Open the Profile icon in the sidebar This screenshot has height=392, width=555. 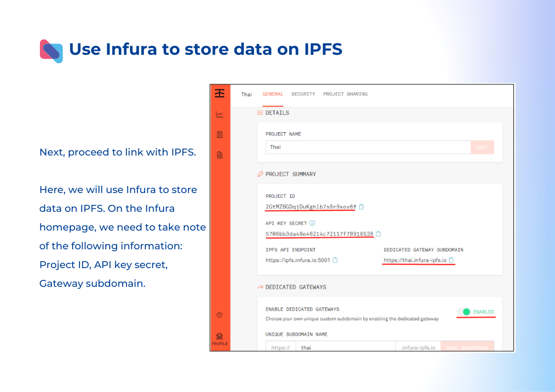tap(219, 338)
